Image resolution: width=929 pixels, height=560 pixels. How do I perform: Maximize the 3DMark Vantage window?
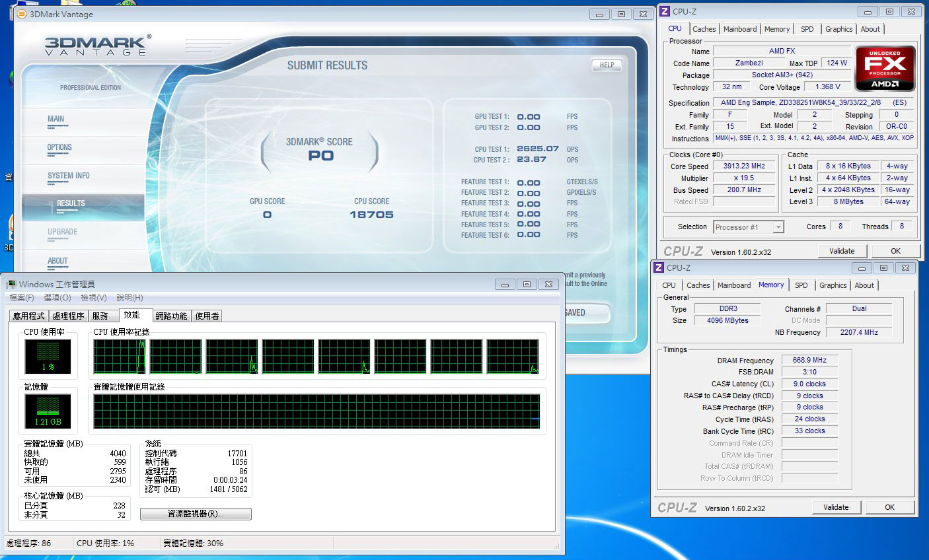(620, 14)
